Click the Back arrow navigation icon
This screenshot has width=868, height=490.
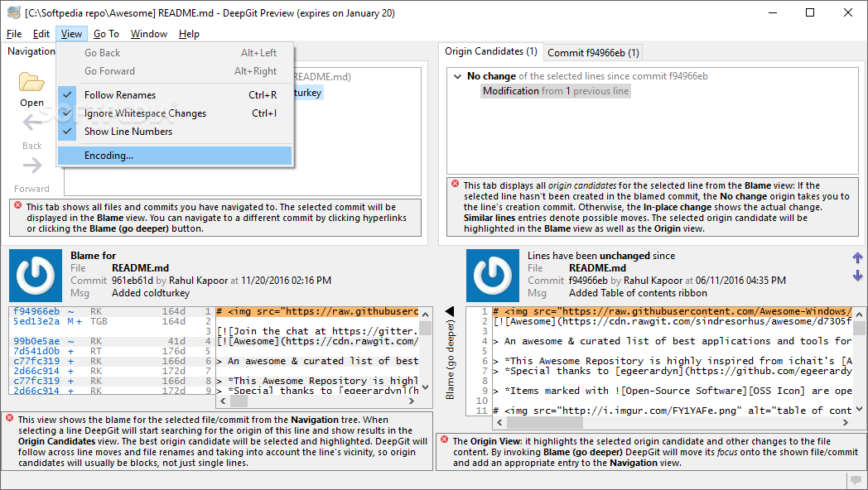click(31, 122)
